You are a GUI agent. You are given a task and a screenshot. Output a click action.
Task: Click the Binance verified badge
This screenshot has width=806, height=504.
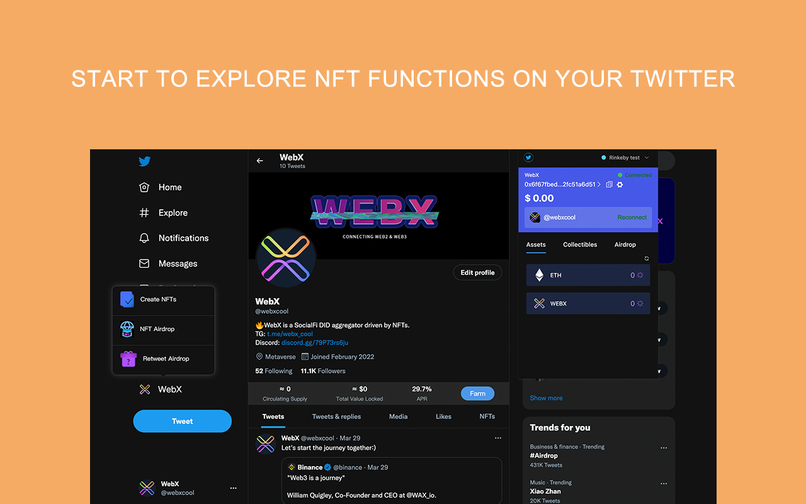pos(327,467)
